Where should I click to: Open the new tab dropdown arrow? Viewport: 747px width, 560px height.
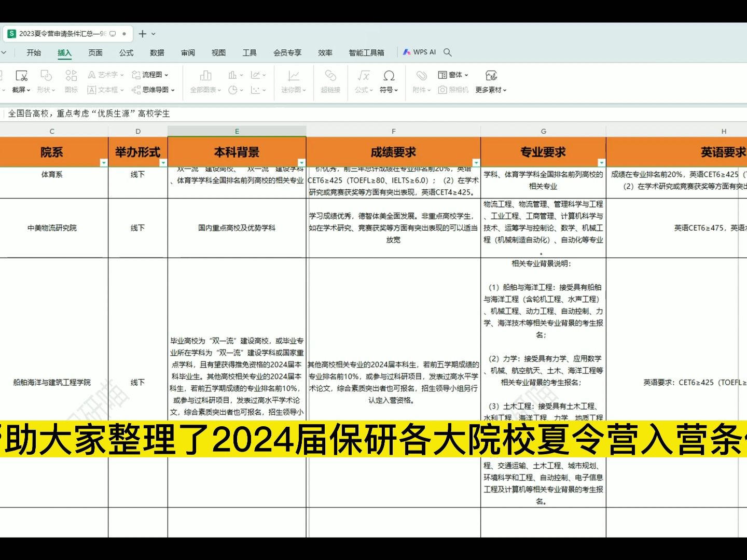click(x=154, y=34)
